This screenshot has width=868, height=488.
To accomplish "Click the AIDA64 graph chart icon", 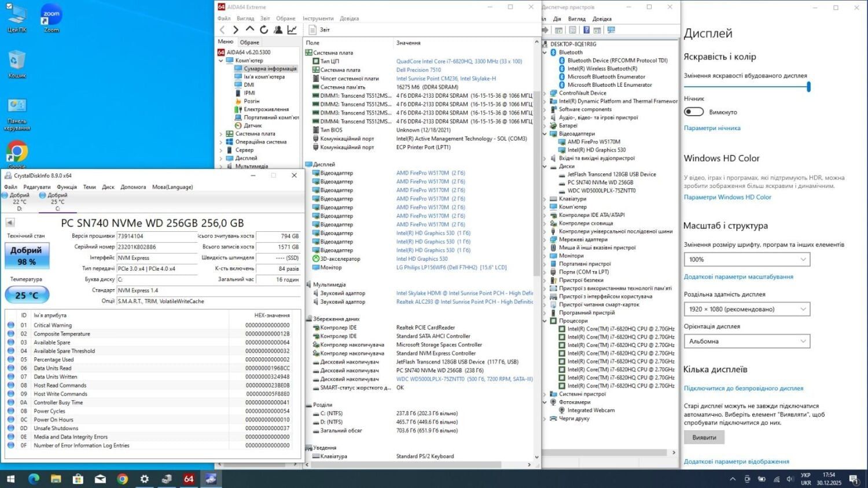I will point(292,29).
